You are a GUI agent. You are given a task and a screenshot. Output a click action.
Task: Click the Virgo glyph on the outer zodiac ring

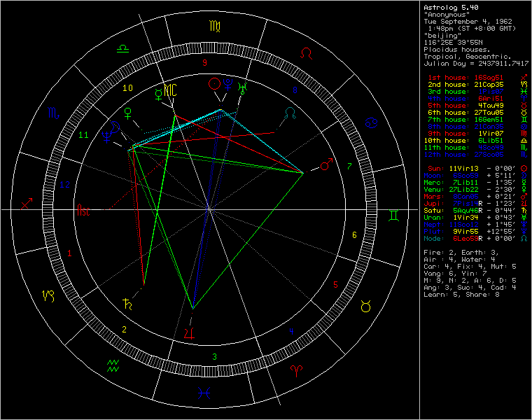click(215, 26)
